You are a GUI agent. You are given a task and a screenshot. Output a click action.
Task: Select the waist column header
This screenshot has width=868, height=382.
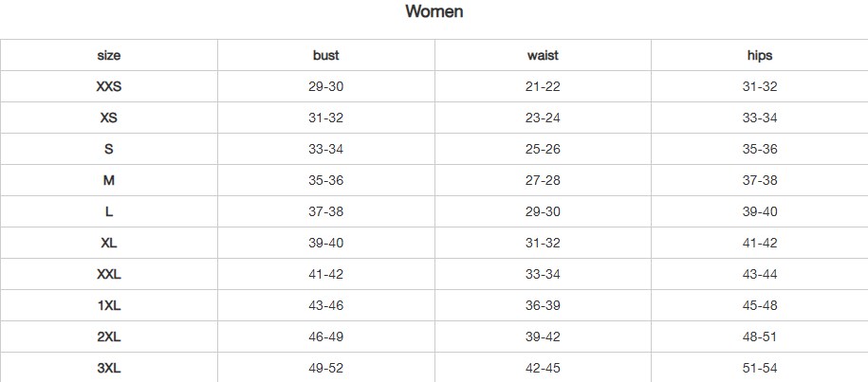click(x=542, y=56)
